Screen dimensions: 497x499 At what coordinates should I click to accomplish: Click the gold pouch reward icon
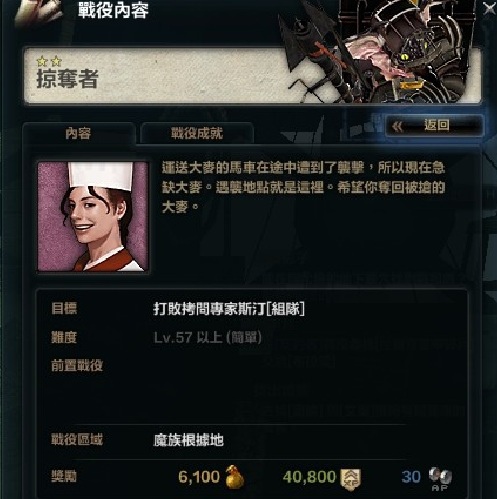click(235, 477)
